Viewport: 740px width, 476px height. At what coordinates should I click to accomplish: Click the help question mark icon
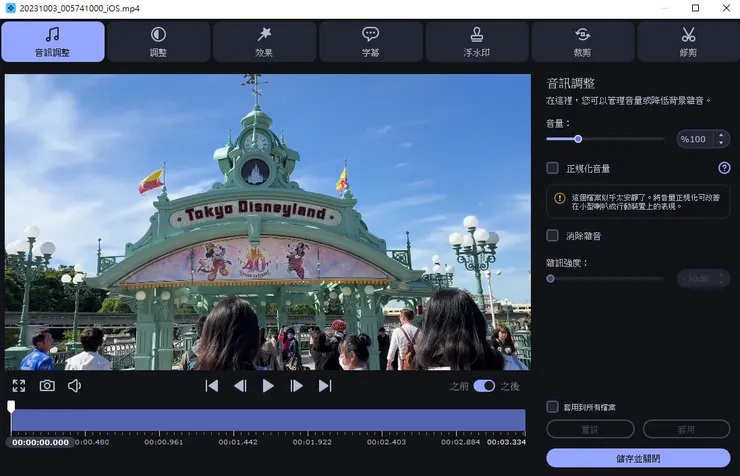tap(724, 168)
